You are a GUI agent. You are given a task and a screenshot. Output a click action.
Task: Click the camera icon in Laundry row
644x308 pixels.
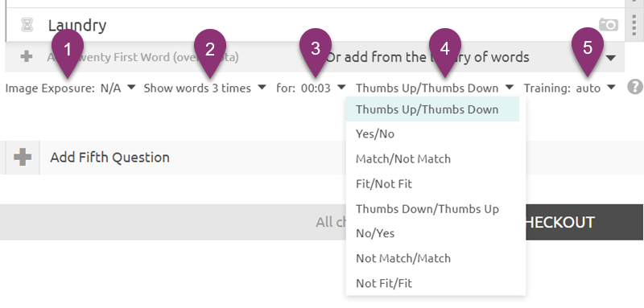tap(609, 24)
